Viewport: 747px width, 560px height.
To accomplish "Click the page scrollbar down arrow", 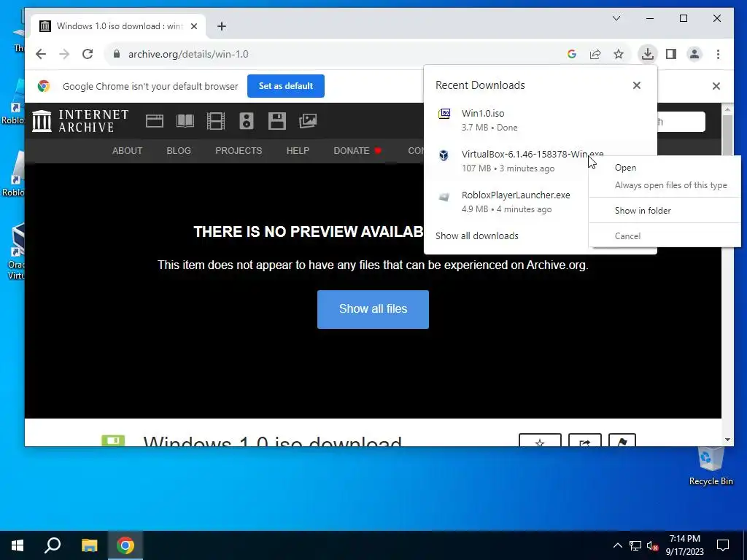I will (x=727, y=440).
